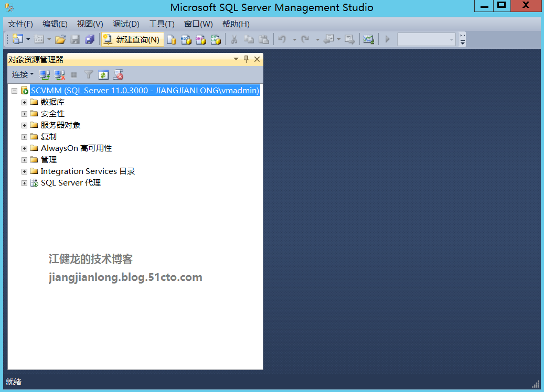Click the Filter funnel icon
This screenshot has width=544, height=392.
[89, 74]
